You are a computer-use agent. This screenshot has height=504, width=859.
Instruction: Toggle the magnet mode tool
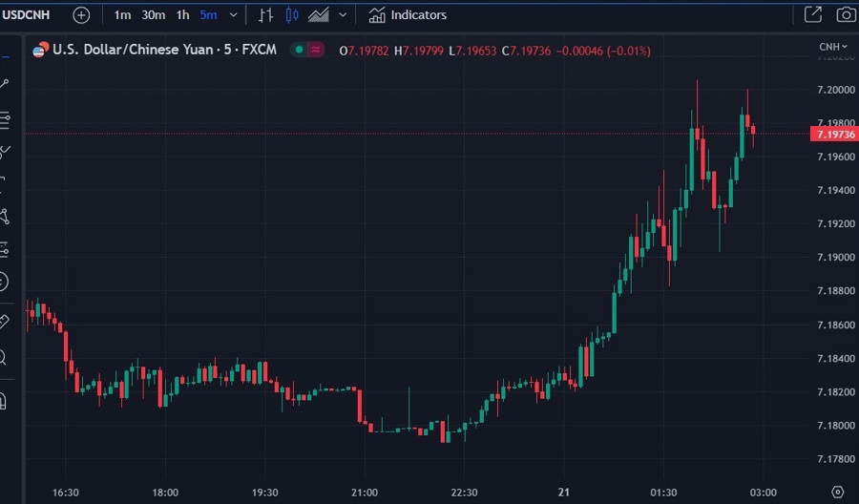tap(3, 401)
